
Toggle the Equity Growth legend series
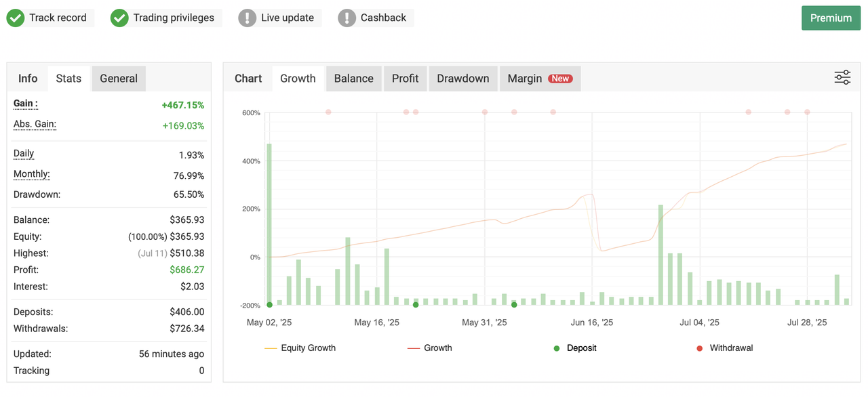point(300,348)
